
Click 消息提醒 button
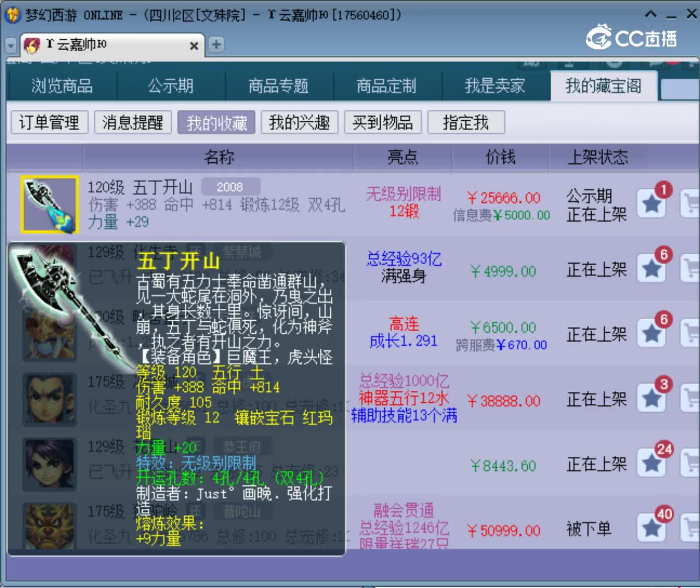133,122
